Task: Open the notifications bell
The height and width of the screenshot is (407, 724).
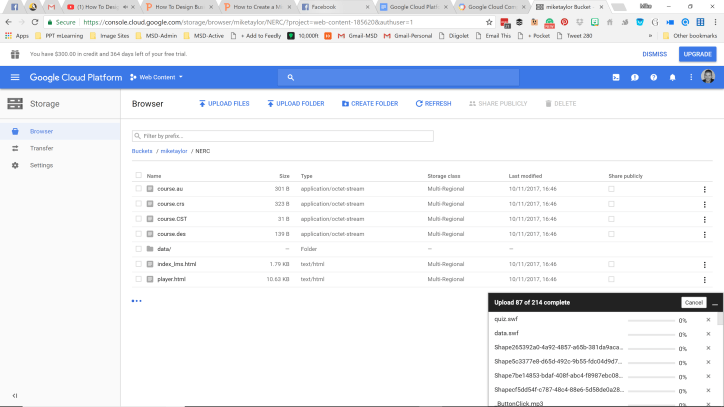Action: (672, 77)
